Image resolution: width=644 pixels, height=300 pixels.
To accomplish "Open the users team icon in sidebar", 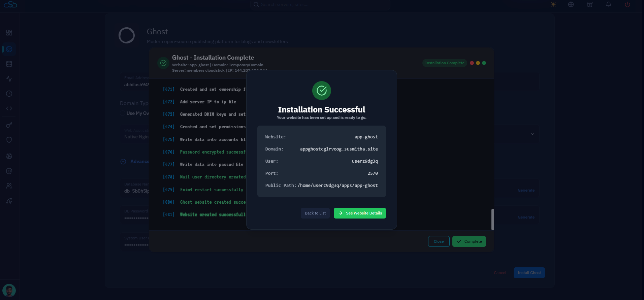I will click(9, 186).
